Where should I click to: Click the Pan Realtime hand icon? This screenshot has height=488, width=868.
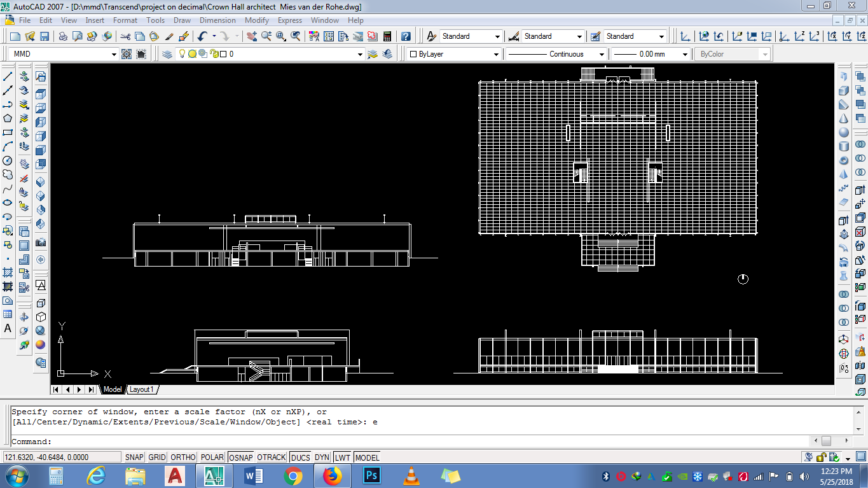(252, 36)
